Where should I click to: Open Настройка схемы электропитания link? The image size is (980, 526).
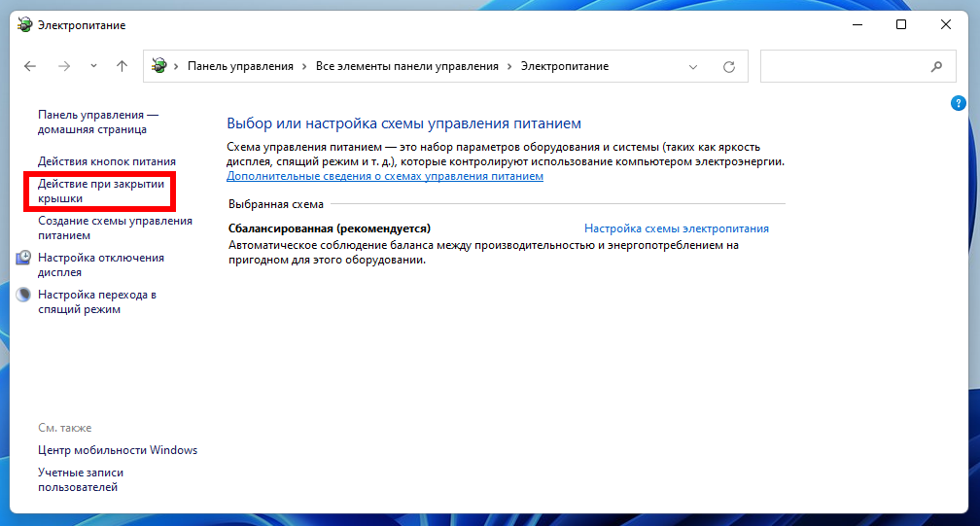pos(676,228)
